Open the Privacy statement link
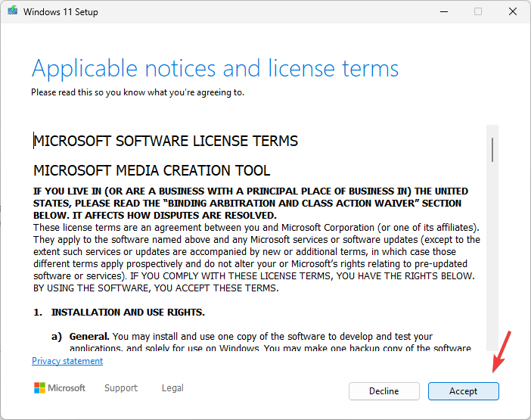This screenshot has height=420, width=531. pos(67,361)
